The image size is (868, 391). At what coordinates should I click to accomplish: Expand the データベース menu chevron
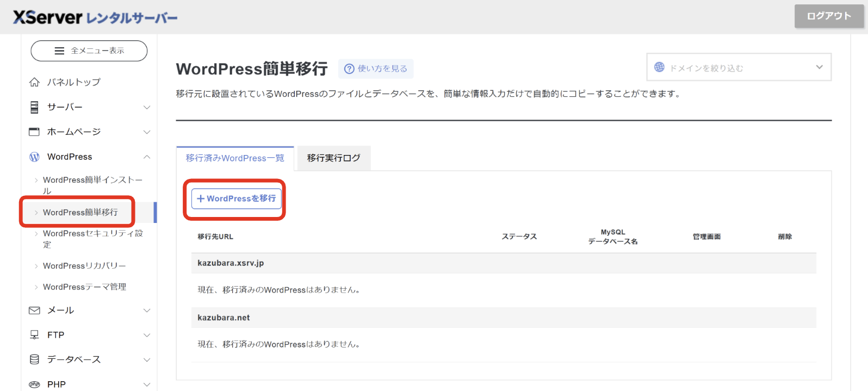click(x=147, y=360)
